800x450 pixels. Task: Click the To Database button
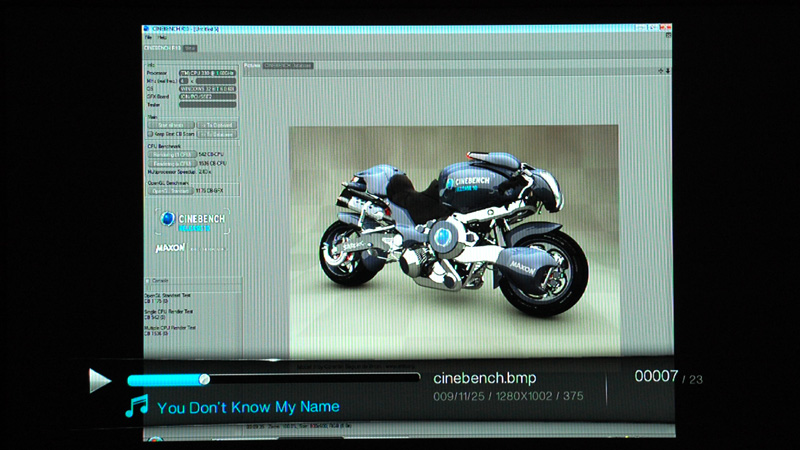coord(217,134)
